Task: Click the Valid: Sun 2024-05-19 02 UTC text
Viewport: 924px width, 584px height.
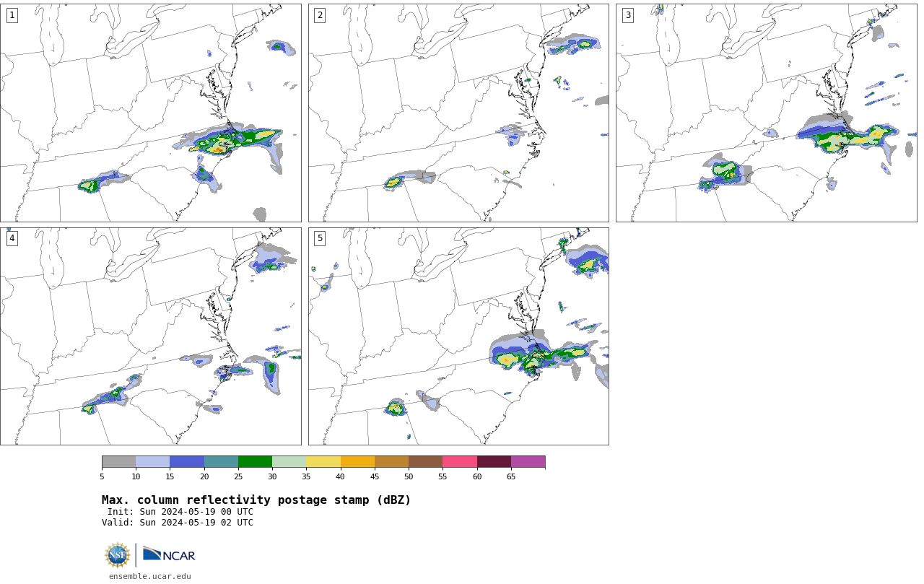Action: click(178, 523)
